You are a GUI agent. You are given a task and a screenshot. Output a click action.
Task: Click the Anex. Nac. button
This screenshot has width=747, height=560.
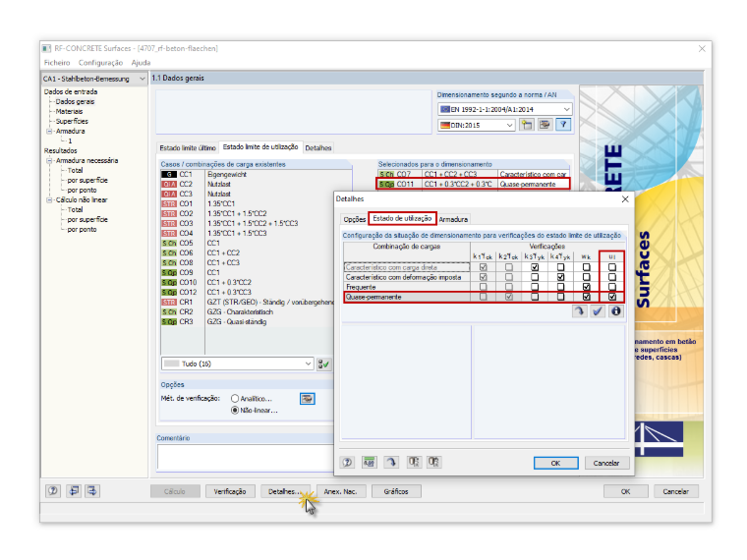coord(340,491)
